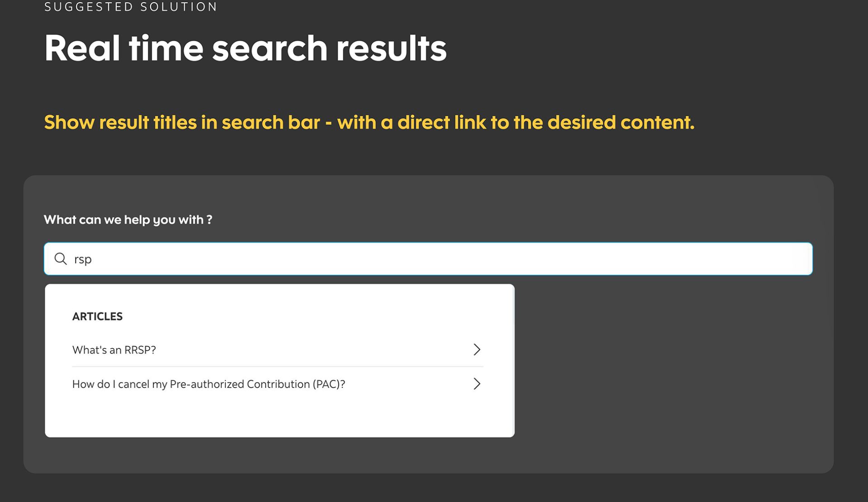Click the word "cancel" in PAC result

pos(133,384)
